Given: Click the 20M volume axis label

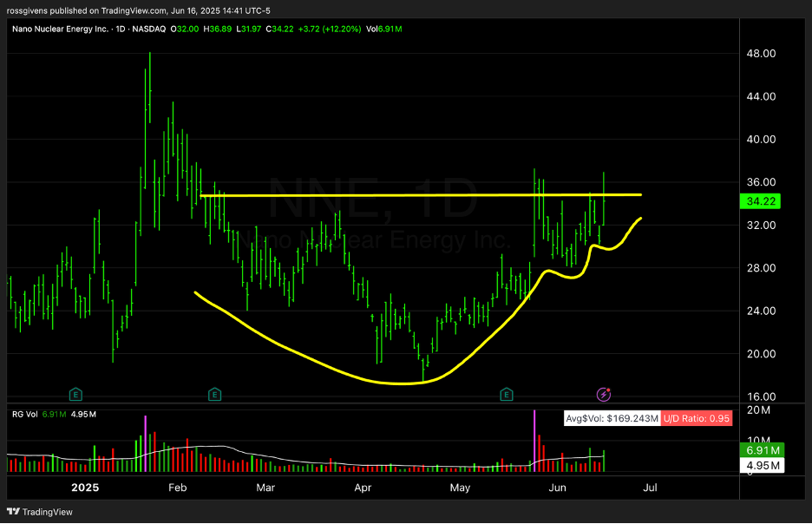Looking at the screenshot, I should coord(758,410).
